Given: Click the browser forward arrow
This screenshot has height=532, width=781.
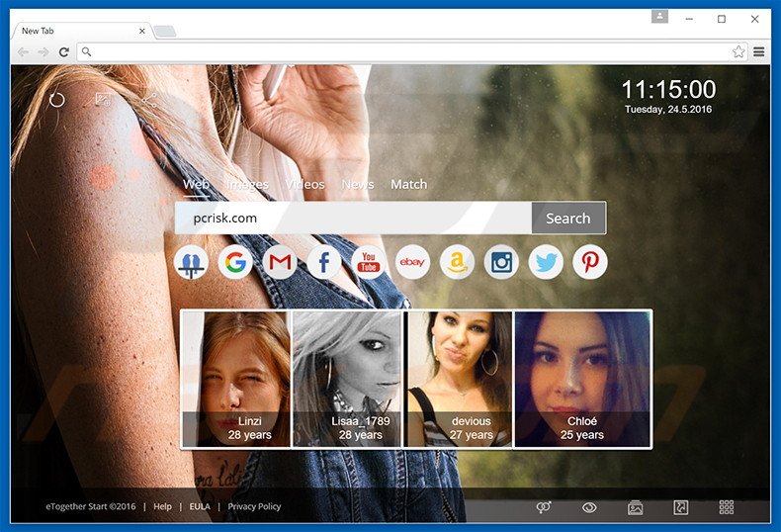Looking at the screenshot, I should tap(43, 51).
